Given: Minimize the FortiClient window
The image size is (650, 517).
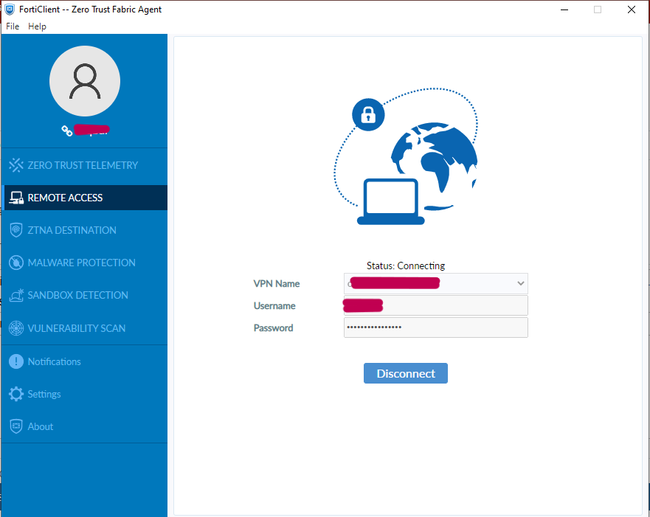Looking at the screenshot, I should (x=564, y=10).
